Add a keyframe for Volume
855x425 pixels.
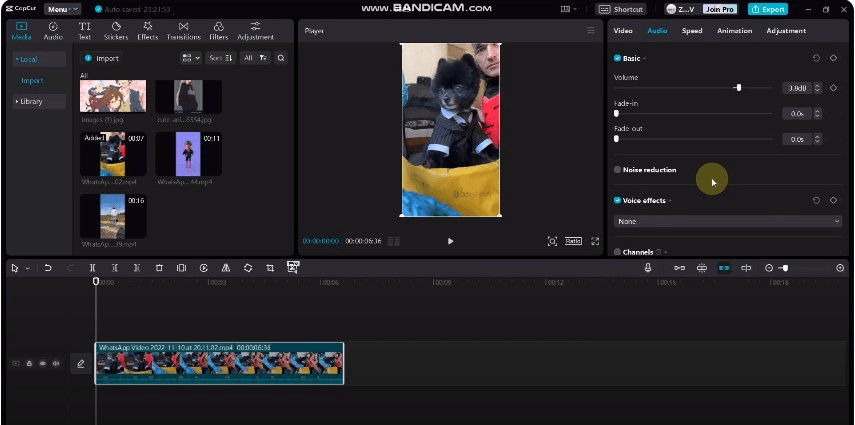(x=833, y=88)
